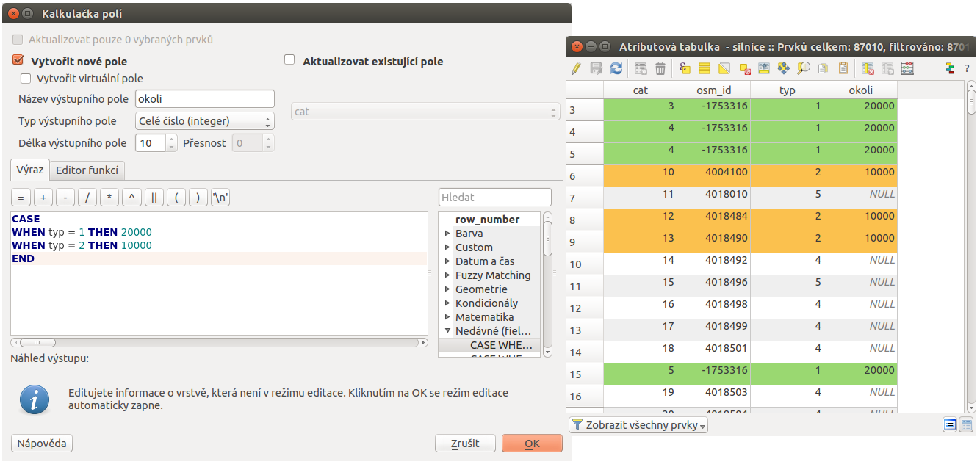Expand the Fuzzy Matching function group

click(x=448, y=275)
